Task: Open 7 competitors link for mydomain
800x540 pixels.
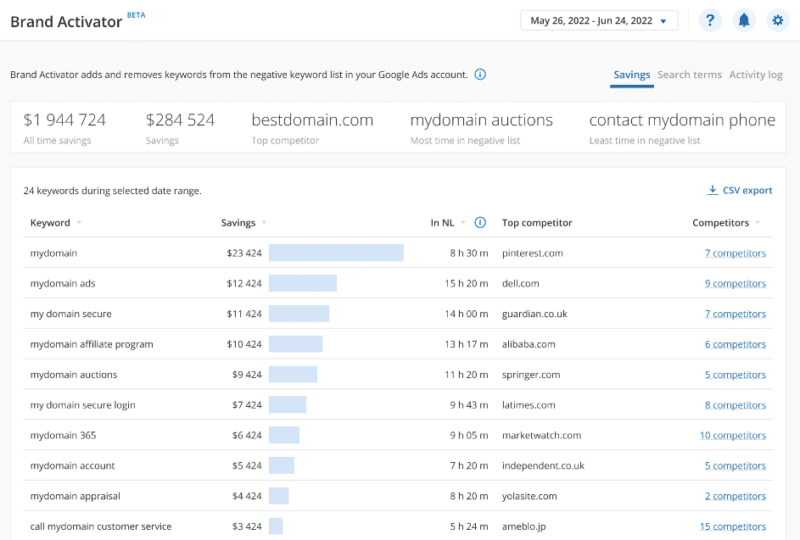Action: pos(735,254)
